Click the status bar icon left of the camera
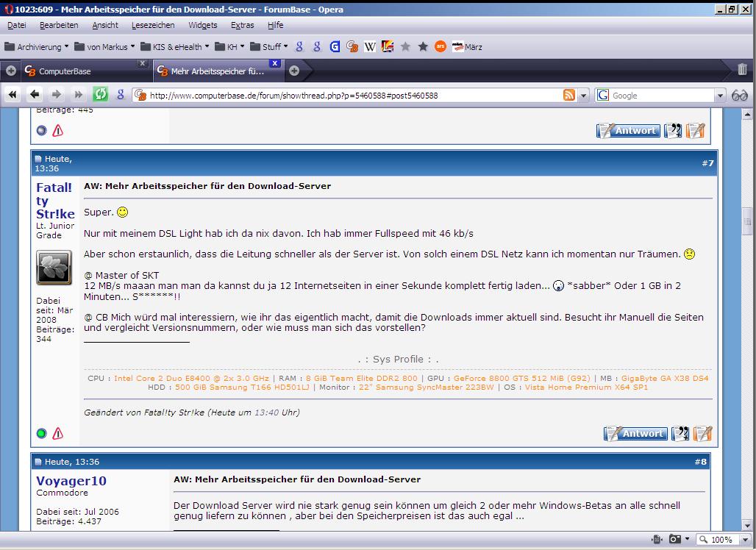 point(657,539)
